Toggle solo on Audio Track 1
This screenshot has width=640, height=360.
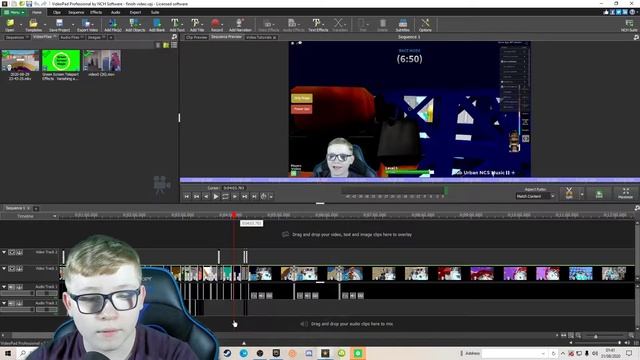click(x=19, y=287)
